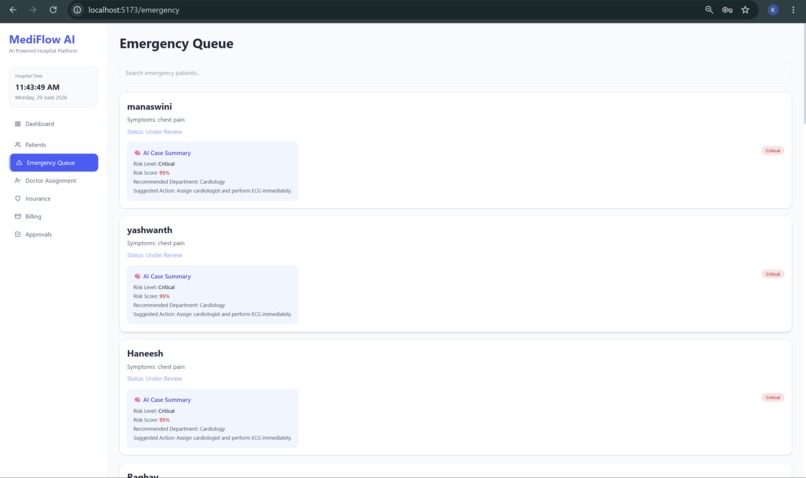Viewport: 806px width, 478px height.
Task: Click the brain icon in Haneesh's AI summary
Action: pyautogui.click(x=137, y=399)
